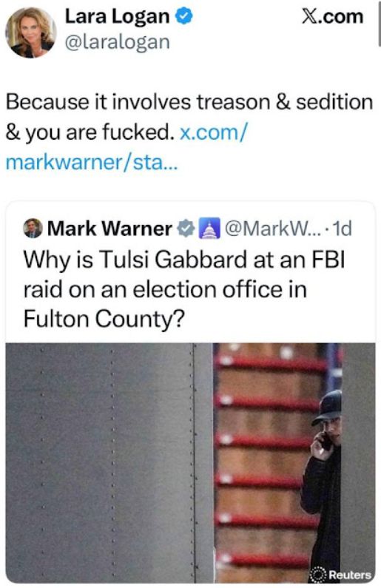Image resolution: width=381 pixels, height=588 pixels.
Task: Click the Capitol building government badge icon
Action: click(x=210, y=228)
